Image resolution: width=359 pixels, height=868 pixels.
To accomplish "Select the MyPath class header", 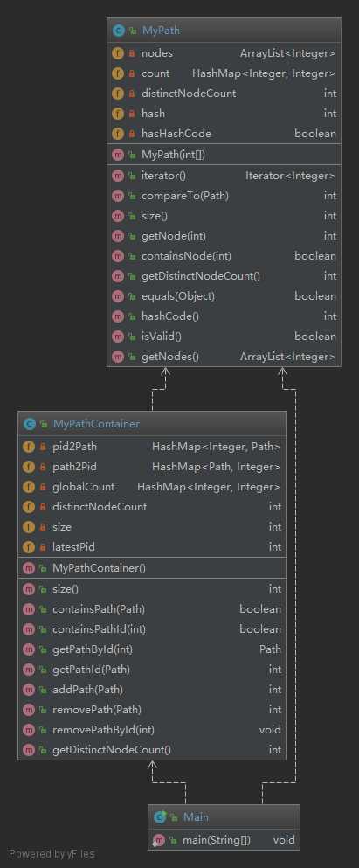I will [224, 31].
